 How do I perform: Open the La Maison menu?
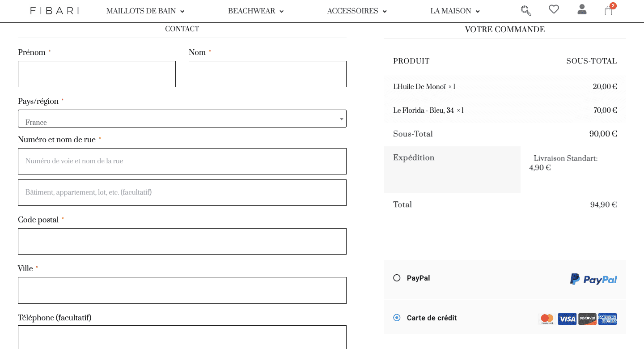coord(455,11)
